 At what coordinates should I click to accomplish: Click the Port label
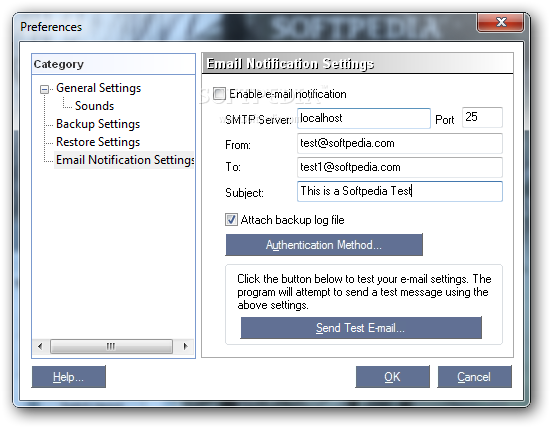coord(445,120)
